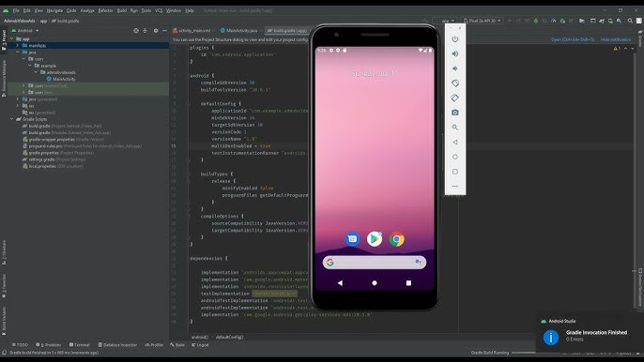The width and height of the screenshot is (644, 362).
Task: Open emulator extended controls (three dots)
Action: click(454, 186)
